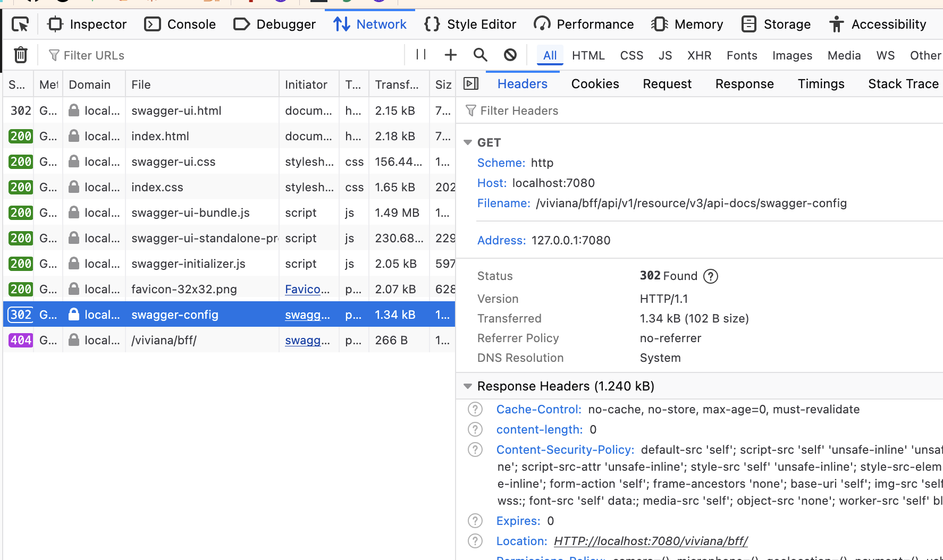Open request blocking panel icon
Screen dimensions: 943x560
click(510, 55)
